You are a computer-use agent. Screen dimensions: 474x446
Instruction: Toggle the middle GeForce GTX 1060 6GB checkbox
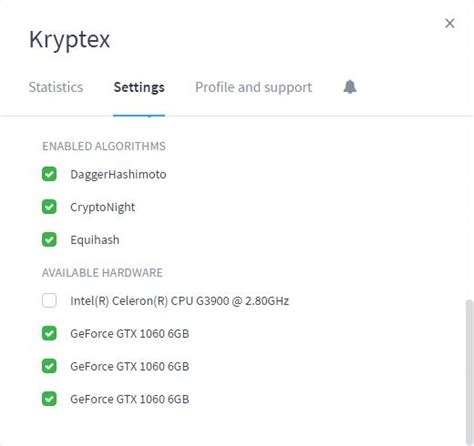(49, 366)
